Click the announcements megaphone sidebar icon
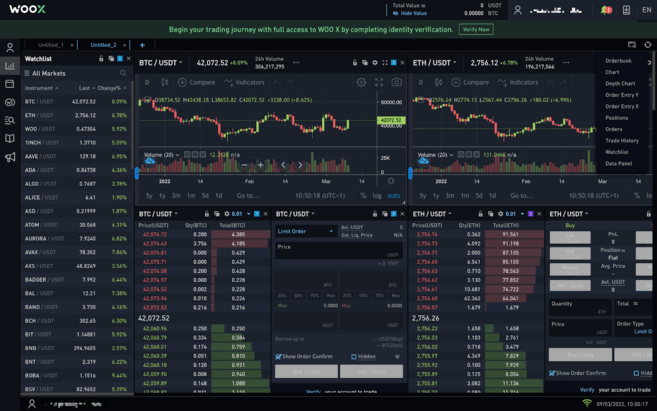This screenshot has height=411, width=657. click(x=10, y=157)
